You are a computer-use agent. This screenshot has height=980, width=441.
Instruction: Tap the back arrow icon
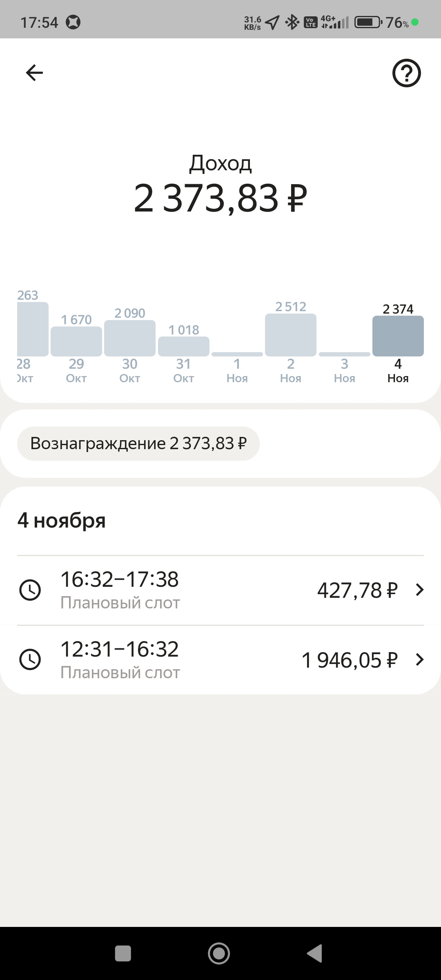[x=34, y=73]
